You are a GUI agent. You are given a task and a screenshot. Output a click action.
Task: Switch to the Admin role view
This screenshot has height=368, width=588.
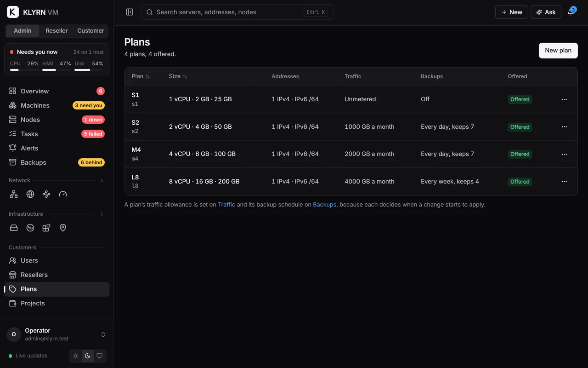pos(23,31)
